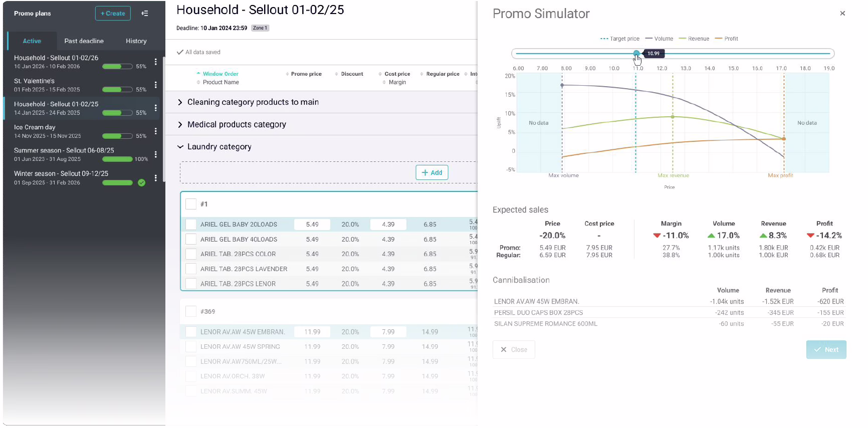Sort by Discount column
Image resolution: width=868 pixels, height=428 pixels.
click(x=351, y=74)
